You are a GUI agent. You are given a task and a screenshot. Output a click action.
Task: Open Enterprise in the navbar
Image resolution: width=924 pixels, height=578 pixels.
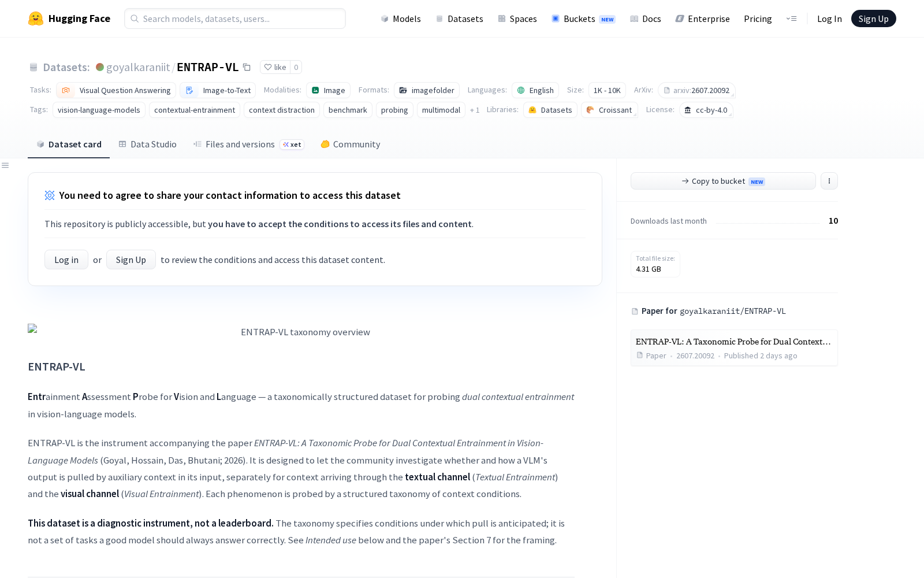point(702,18)
